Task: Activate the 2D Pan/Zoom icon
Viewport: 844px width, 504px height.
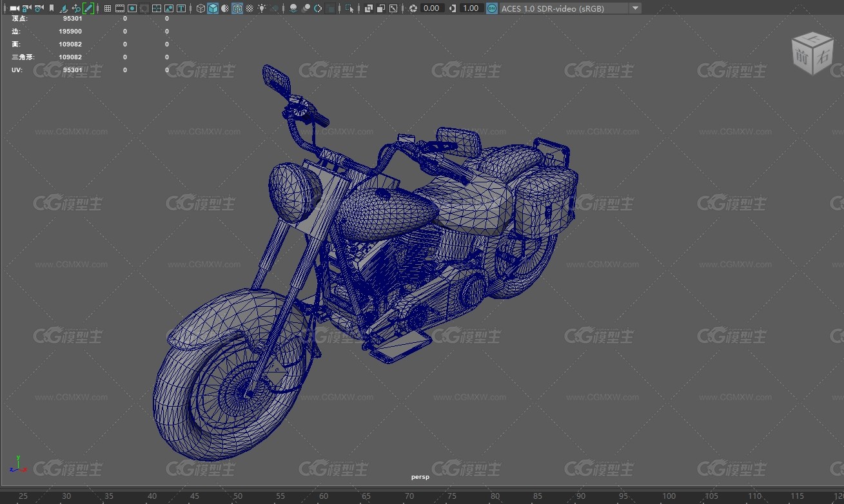Action: click(76, 8)
